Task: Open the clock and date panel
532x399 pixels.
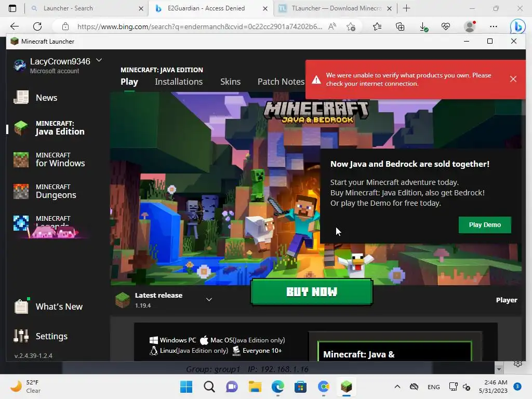Action: pos(493,387)
